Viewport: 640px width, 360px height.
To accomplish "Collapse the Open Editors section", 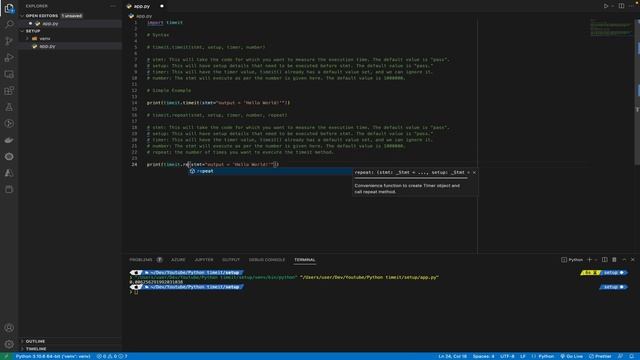I will point(22,16).
